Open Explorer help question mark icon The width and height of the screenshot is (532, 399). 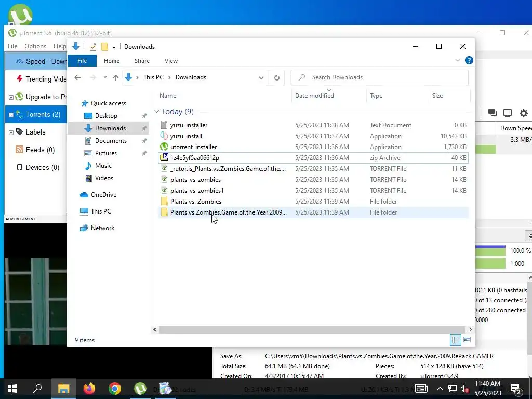point(469,60)
